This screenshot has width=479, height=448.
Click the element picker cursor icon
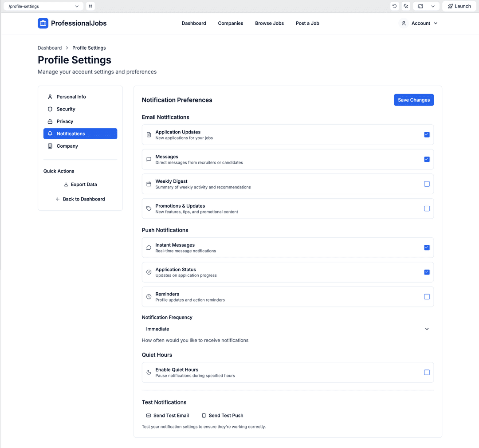tap(406, 6)
